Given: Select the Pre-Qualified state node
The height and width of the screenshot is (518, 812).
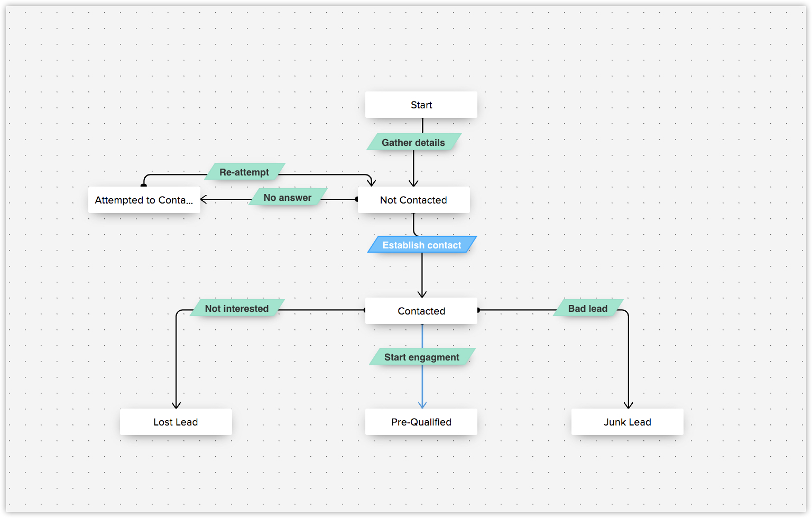Looking at the screenshot, I should tap(421, 422).
